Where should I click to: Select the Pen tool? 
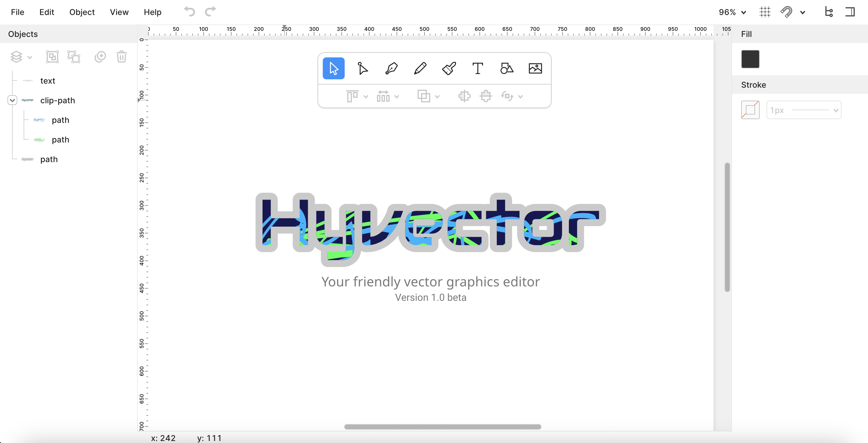[x=391, y=68]
